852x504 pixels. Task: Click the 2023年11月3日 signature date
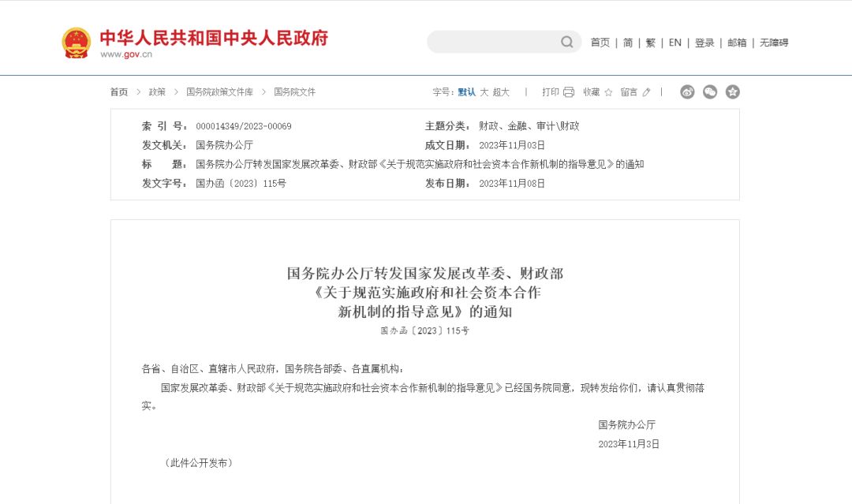(629, 444)
